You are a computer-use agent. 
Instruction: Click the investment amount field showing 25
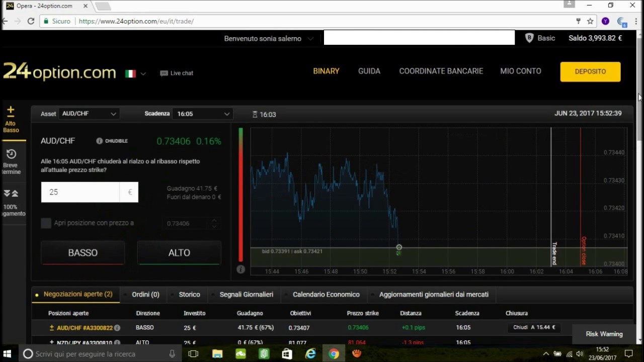[x=80, y=192]
